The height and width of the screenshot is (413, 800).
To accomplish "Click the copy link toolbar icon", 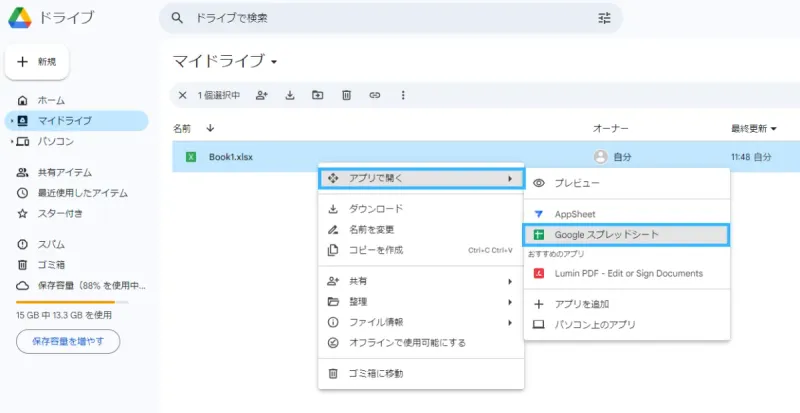I will click(x=375, y=95).
